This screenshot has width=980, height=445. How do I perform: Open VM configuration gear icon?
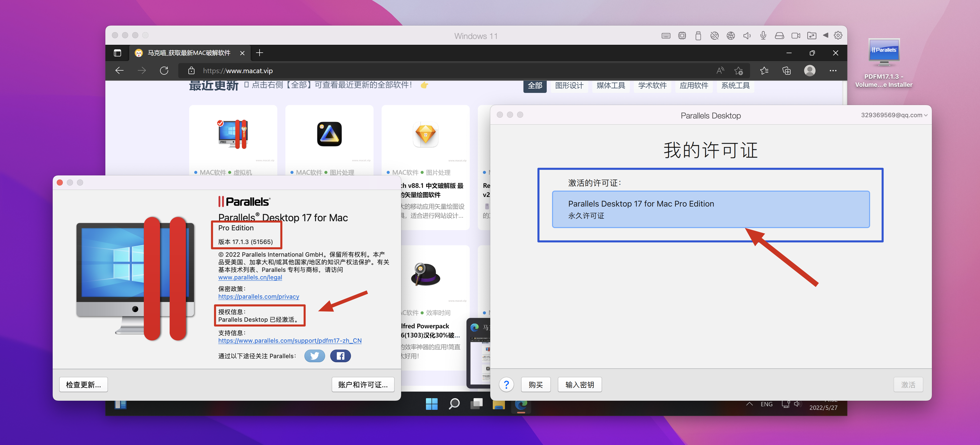tap(838, 35)
